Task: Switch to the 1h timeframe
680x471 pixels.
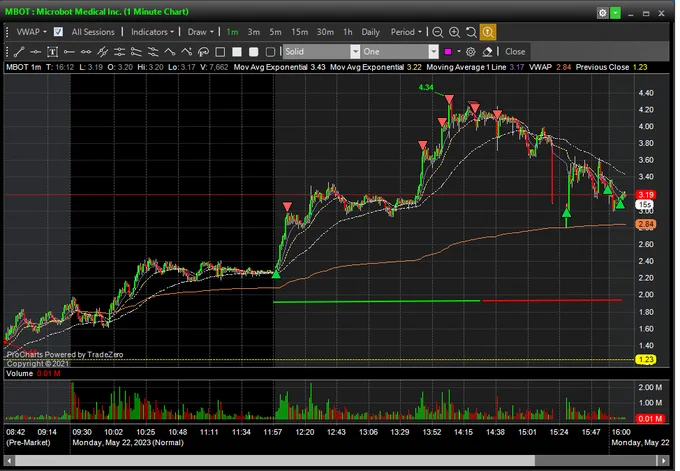Action: tap(348, 32)
